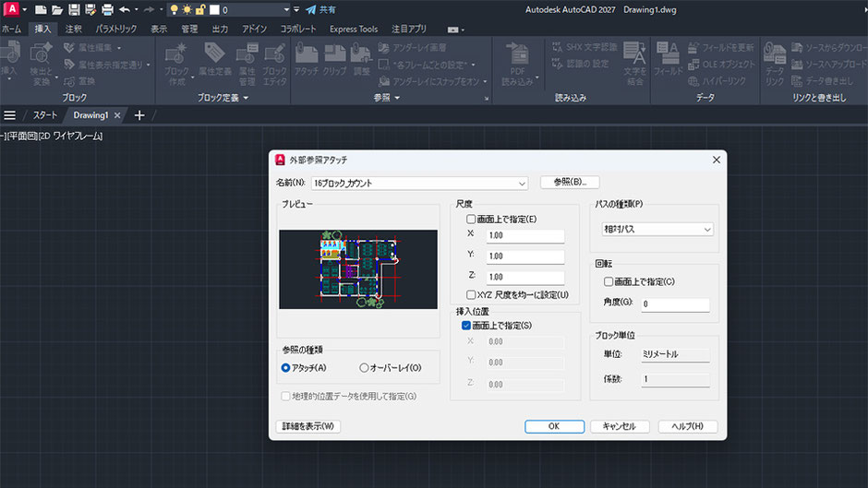Screen dimensions: 868x488
Task: Open the quick access toolbar customize arrow
Action: pos(296,10)
